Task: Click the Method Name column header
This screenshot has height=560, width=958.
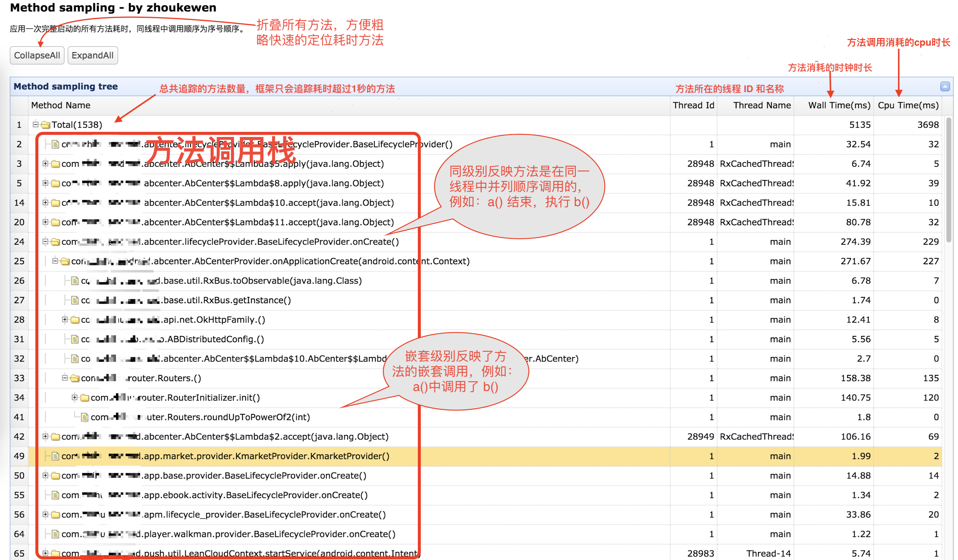Action: [61, 105]
